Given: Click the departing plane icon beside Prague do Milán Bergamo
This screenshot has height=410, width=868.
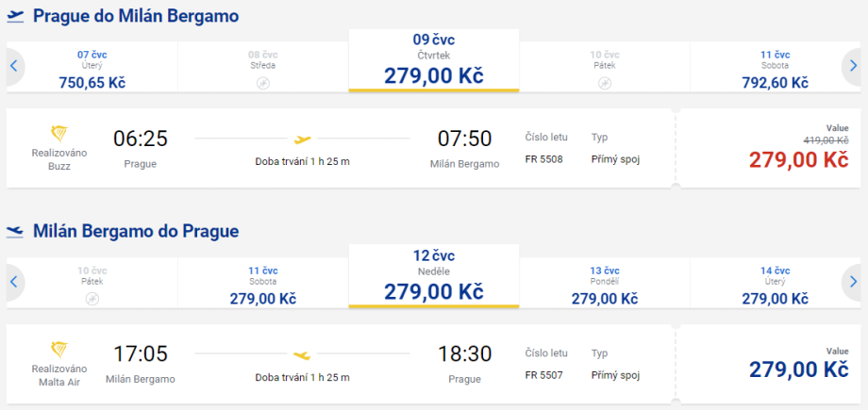Looking at the screenshot, I should coord(15,16).
